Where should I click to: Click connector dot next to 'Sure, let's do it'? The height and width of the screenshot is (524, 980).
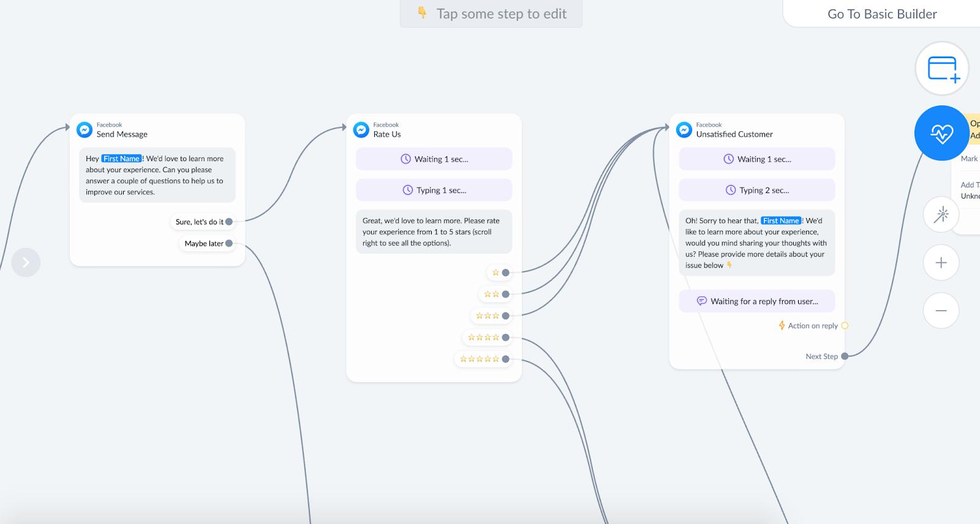[229, 222]
